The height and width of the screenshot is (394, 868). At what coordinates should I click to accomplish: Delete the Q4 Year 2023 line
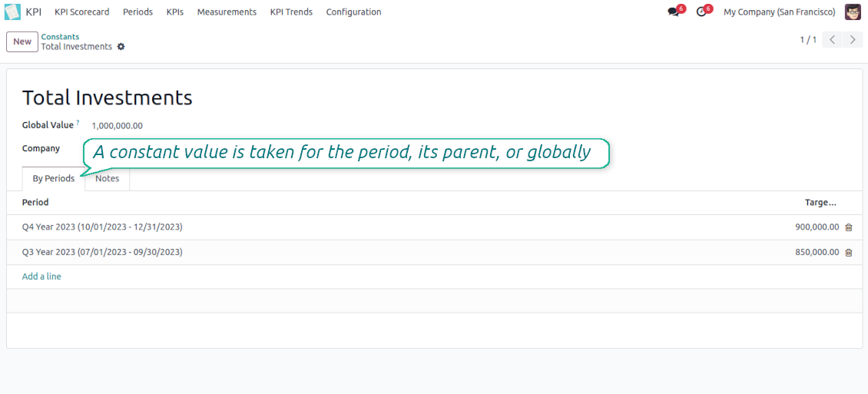849,227
